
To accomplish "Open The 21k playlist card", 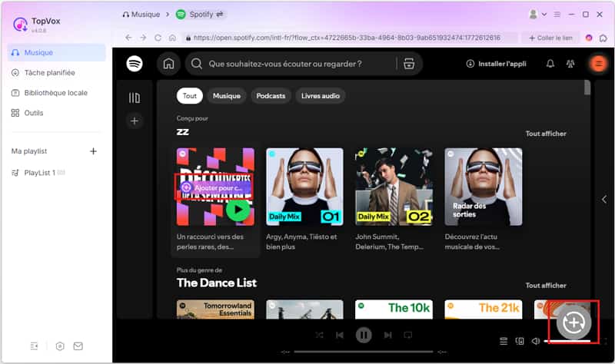I will [x=484, y=309].
